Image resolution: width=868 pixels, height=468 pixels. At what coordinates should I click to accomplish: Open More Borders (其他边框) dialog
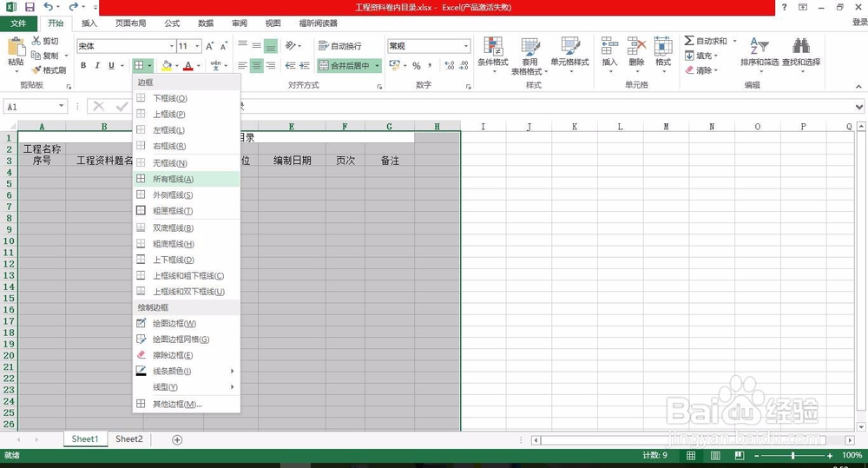(x=187, y=405)
